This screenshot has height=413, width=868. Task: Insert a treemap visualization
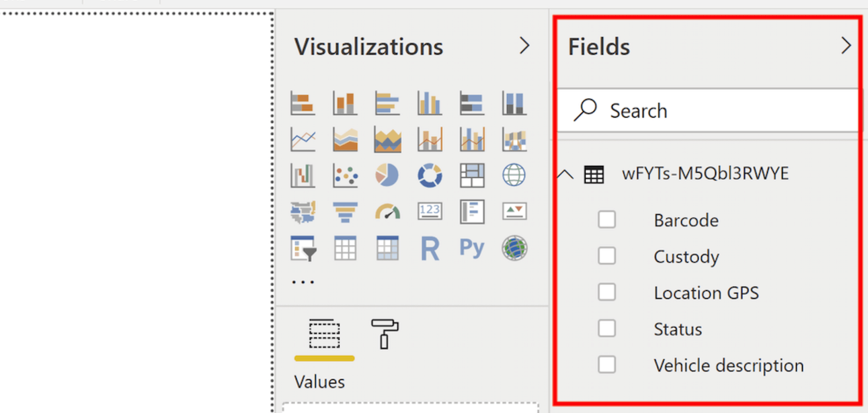[x=472, y=175]
